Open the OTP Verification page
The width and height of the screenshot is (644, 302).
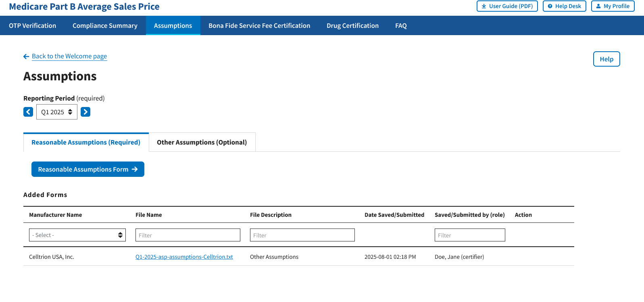33,25
